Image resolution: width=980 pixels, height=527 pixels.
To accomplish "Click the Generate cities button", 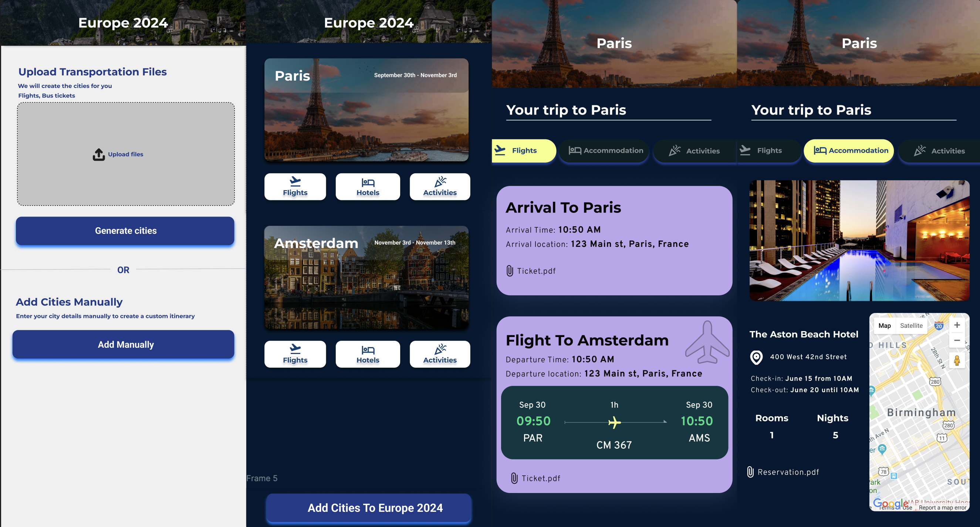I will point(125,231).
